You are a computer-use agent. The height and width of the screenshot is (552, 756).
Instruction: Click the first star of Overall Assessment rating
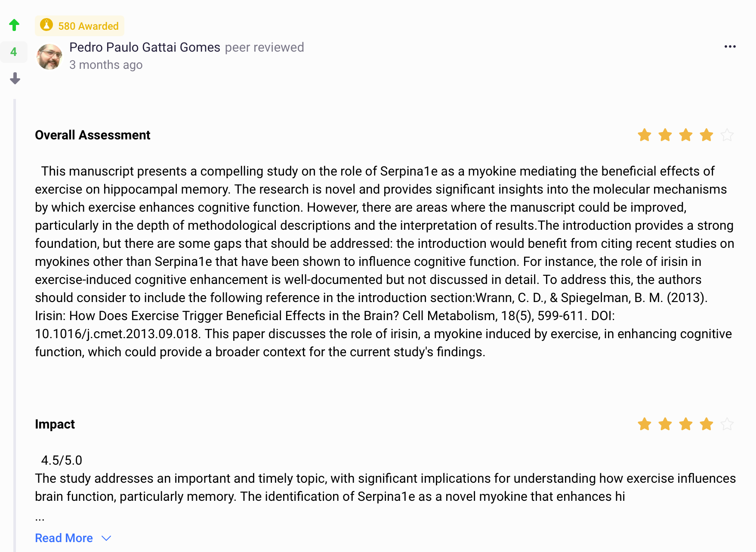644,135
